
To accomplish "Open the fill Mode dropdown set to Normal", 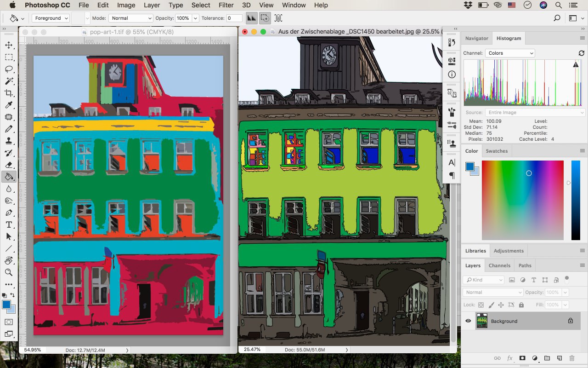I will pyautogui.click(x=131, y=18).
